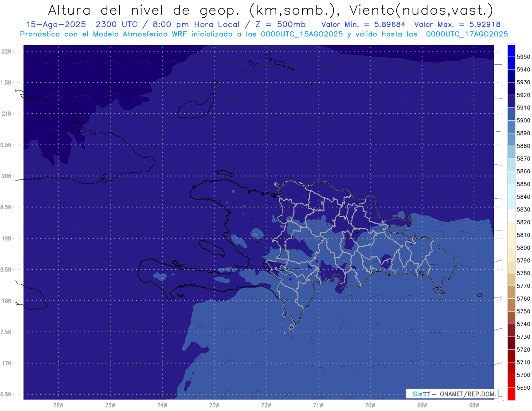Click the chart title beginning "Altura del nivel de geop."
Image resolution: width=532 pixels, height=411 pixels.
tap(270, 10)
